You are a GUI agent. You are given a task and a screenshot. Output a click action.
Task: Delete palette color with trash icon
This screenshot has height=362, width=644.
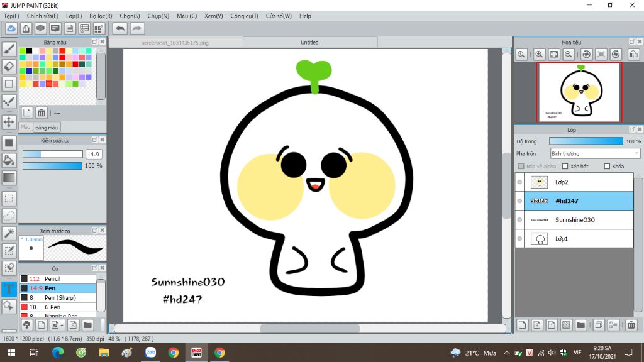[x=42, y=112]
